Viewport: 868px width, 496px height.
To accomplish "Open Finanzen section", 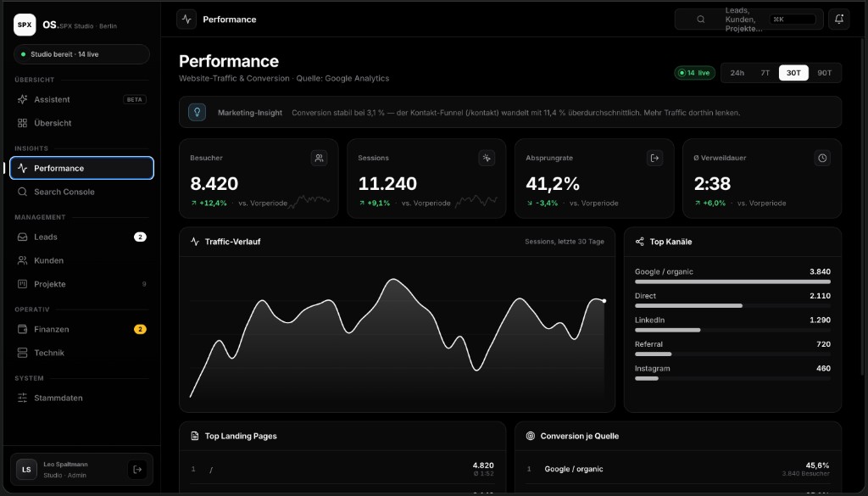I will coord(82,329).
